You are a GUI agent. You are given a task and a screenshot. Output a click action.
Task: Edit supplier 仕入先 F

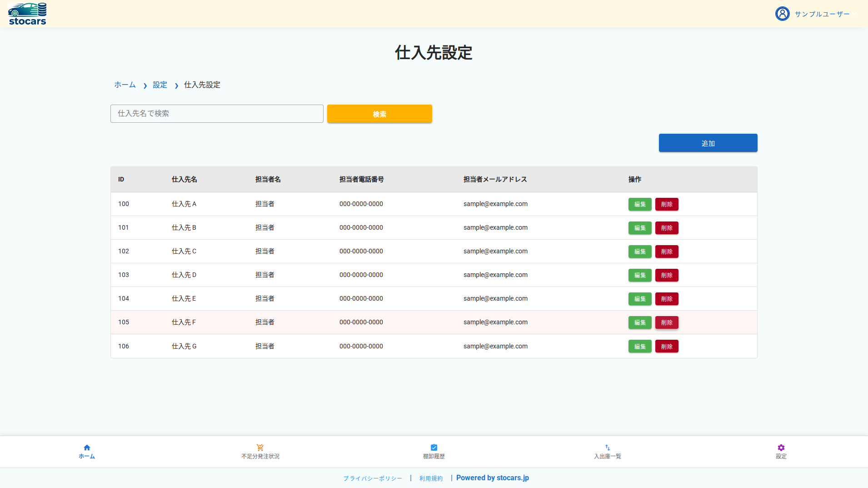(x=640, y=322)
